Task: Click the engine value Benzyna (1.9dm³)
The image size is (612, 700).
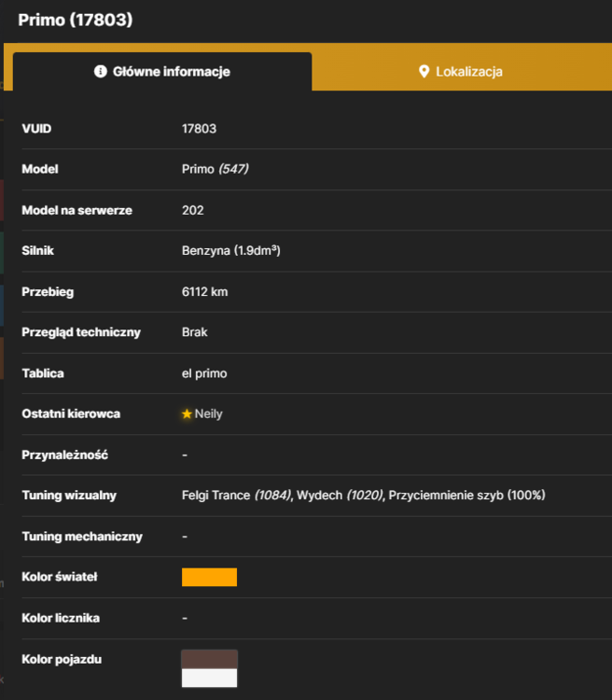Action: click(x=231, y=250)
